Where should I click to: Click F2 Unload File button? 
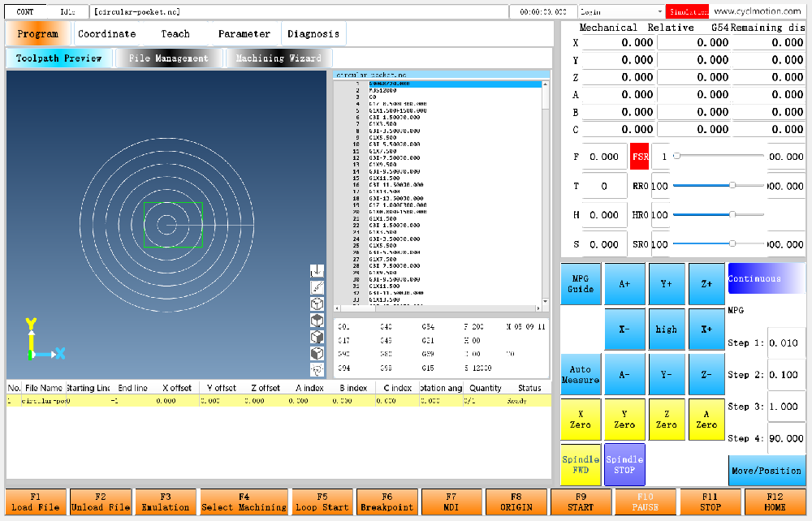(101, 502)
